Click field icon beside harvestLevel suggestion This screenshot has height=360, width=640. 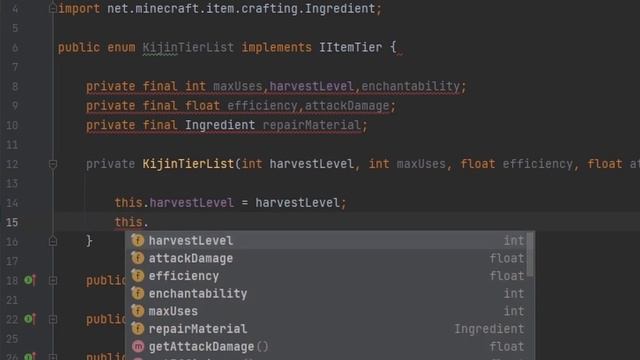[x=138, y=240]
